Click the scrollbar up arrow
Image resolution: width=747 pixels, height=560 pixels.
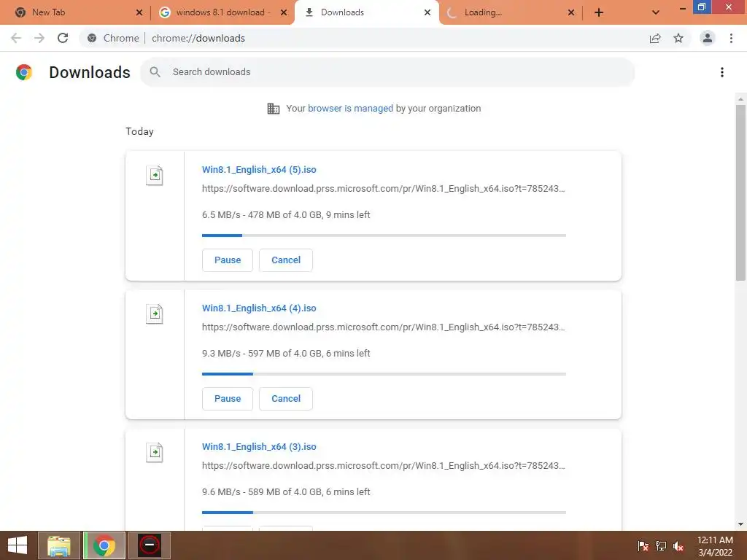(x=740, y=98)
